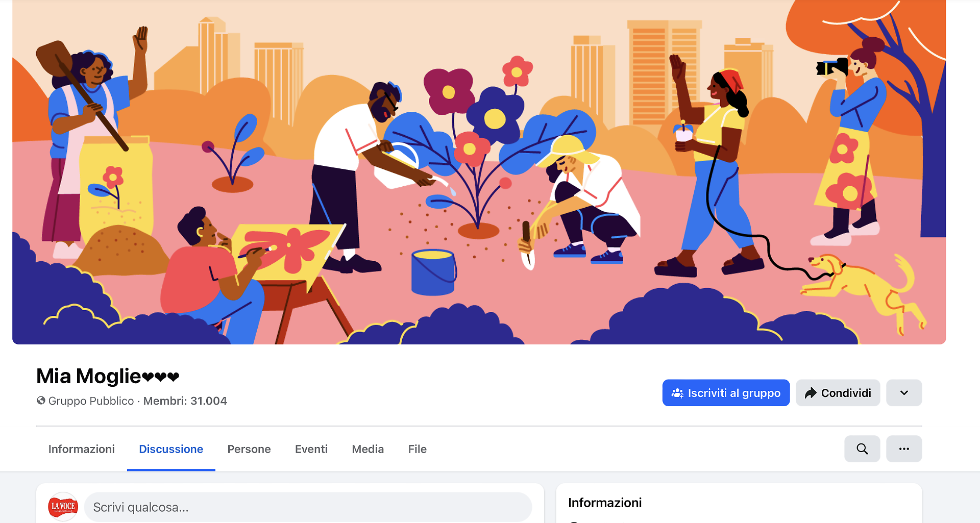980x523 pixels.
Task: Open the group cover illustration
Action: [479, 172]
